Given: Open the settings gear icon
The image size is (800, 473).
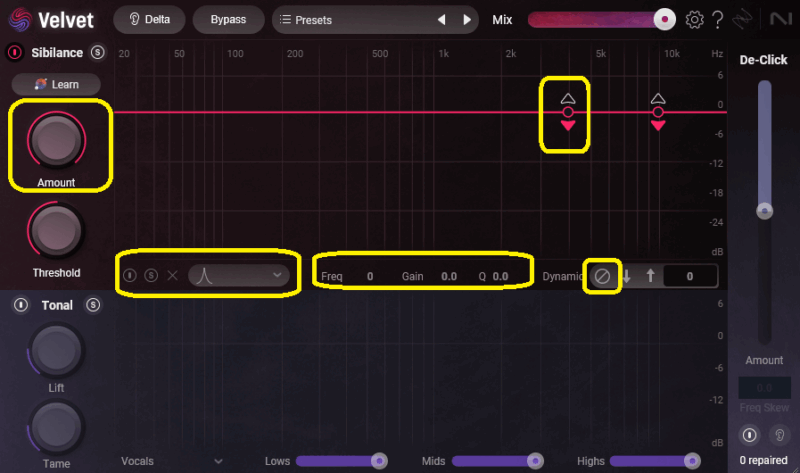Looking at the screenshot, I should point(695,19).
